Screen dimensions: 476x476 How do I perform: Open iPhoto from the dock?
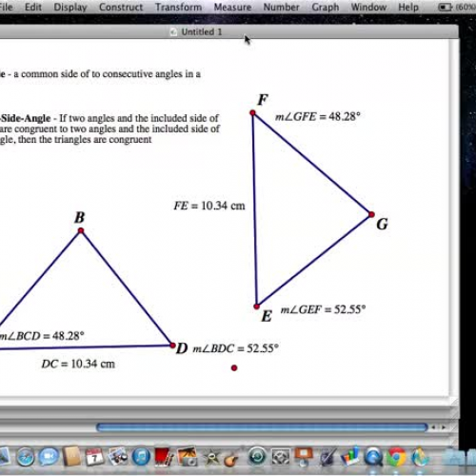click(188, 457)
